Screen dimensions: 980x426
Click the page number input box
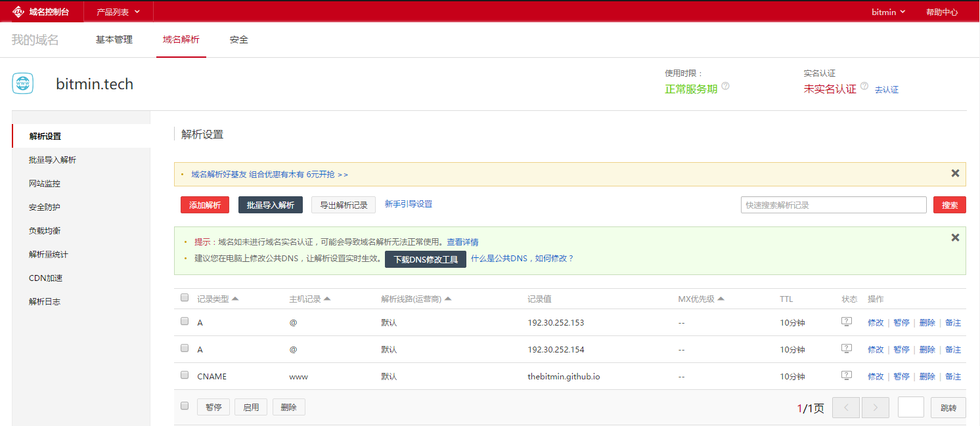pyautogui.click(x=911, y=408)
